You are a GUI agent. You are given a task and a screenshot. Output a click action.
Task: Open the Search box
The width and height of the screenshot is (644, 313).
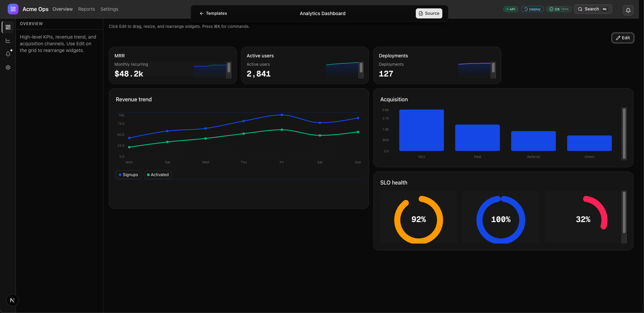click(x=593, y=9)
